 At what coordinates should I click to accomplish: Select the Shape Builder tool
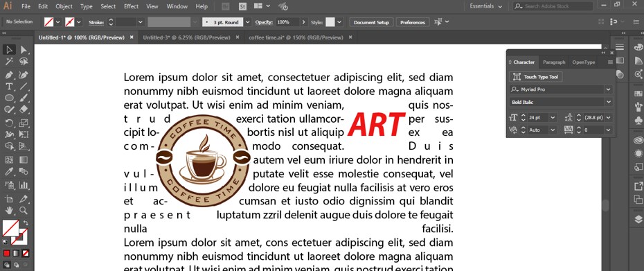9,146
